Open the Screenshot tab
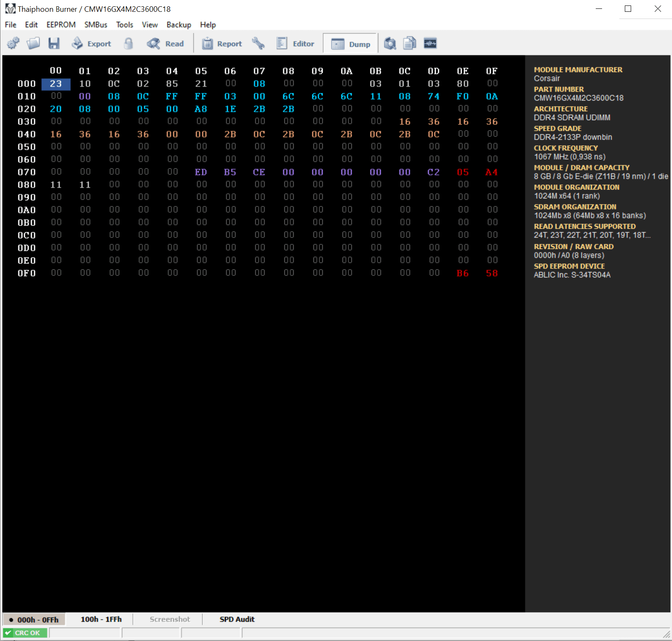Image resolution: width=672 pixels, height=641 pixels. 170,620
